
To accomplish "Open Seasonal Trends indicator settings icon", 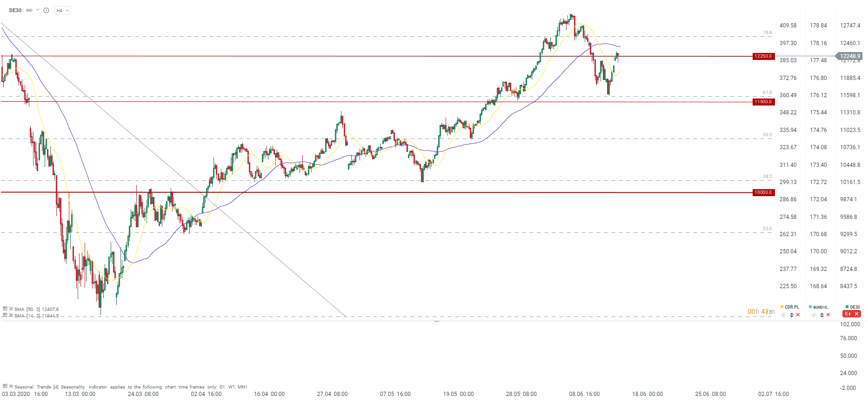I will click(5, 386).
